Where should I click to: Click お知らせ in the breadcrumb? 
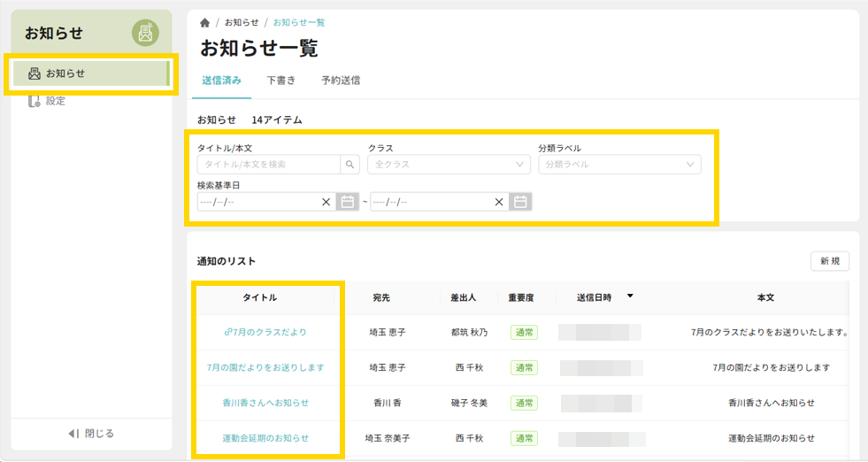(242, 23)
